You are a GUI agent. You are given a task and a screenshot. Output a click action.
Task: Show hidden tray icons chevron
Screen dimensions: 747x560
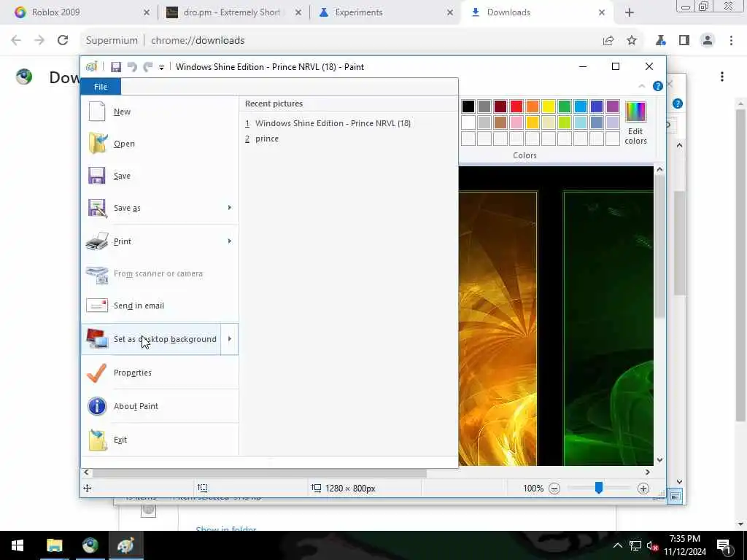(x=617, y=545)
